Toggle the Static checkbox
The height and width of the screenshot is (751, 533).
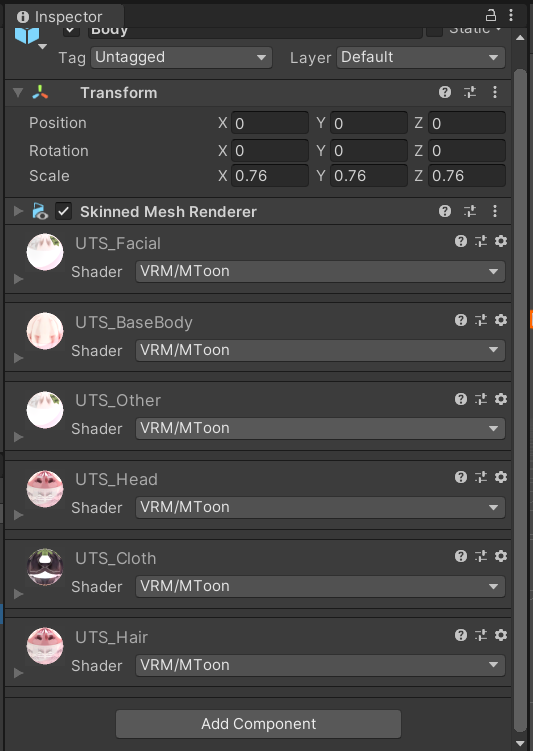(434, 31)
